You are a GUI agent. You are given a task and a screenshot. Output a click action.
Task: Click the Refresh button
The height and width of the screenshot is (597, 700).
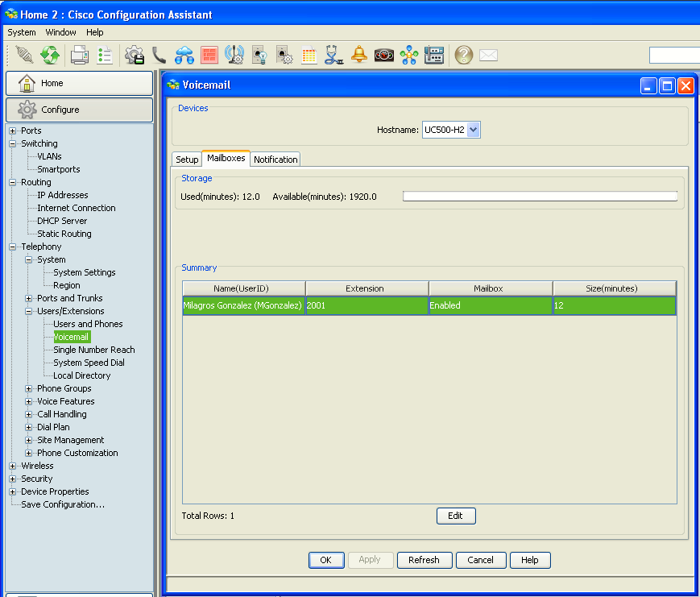point(424,560)
